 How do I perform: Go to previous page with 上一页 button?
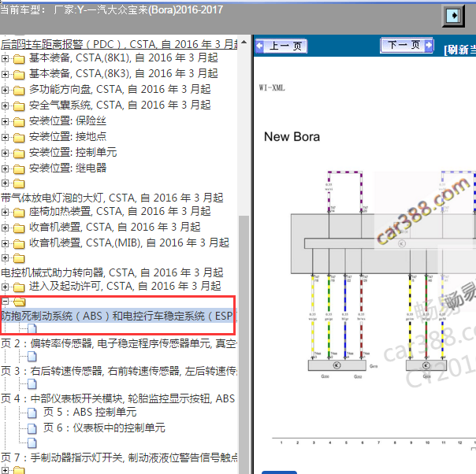[281, 46]
